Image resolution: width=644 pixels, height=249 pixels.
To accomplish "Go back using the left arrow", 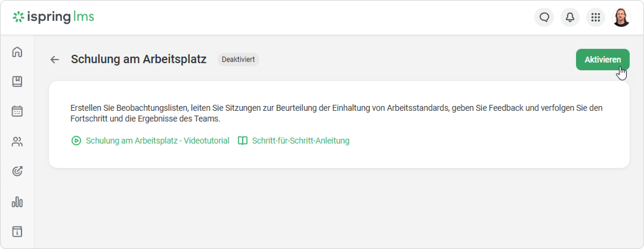I will [55, 60].
